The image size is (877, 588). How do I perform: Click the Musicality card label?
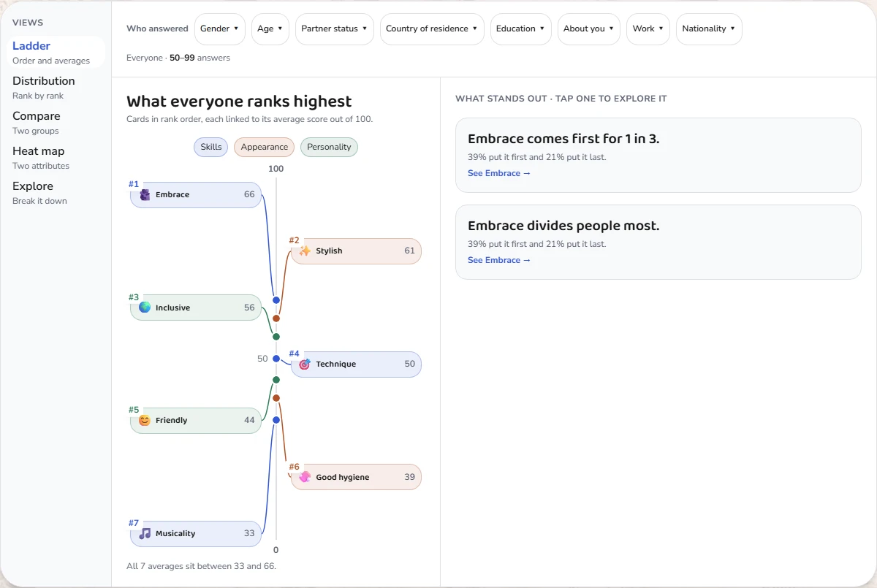point(175,534)
